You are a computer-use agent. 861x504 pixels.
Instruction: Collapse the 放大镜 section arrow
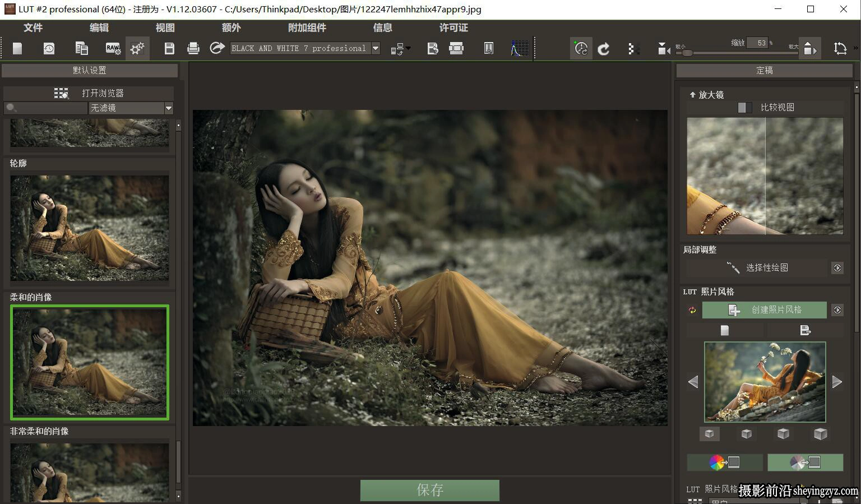pos(692,95)
